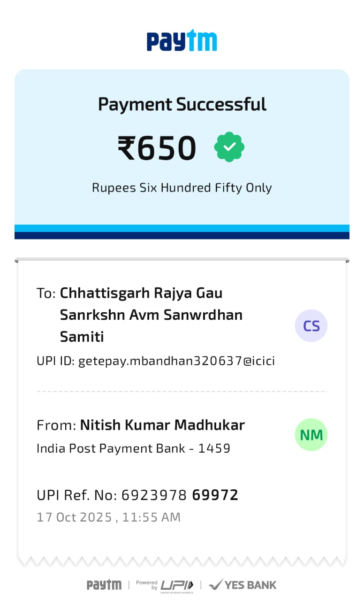Click the 17 Oct 2025 timestamp

108,517
